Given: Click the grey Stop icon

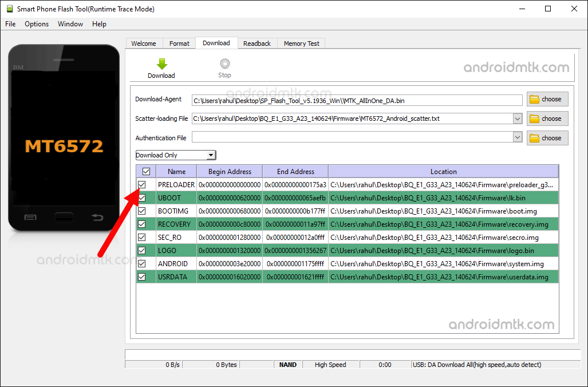Looking at the screenshot, I should pyautogui.click(x=224, y=64).
